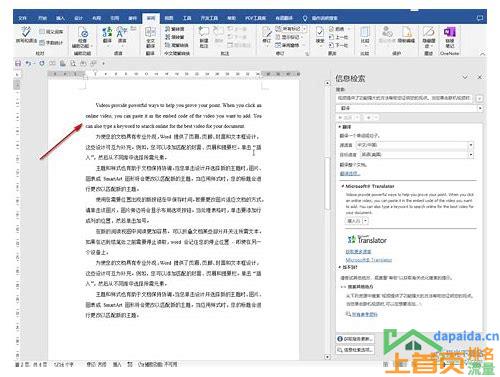500x377 pixels.
Task: Click Undo in the Quick Access Toolbar
Action: 28,63
